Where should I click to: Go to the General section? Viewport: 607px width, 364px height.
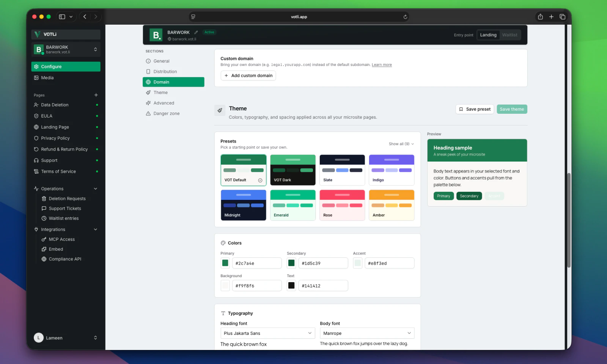point(173,61)
